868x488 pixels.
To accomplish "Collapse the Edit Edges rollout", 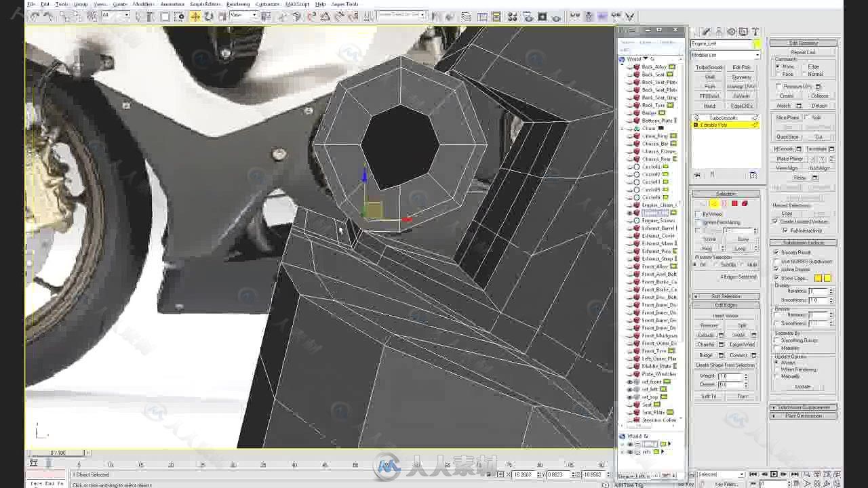I will 726,305.
